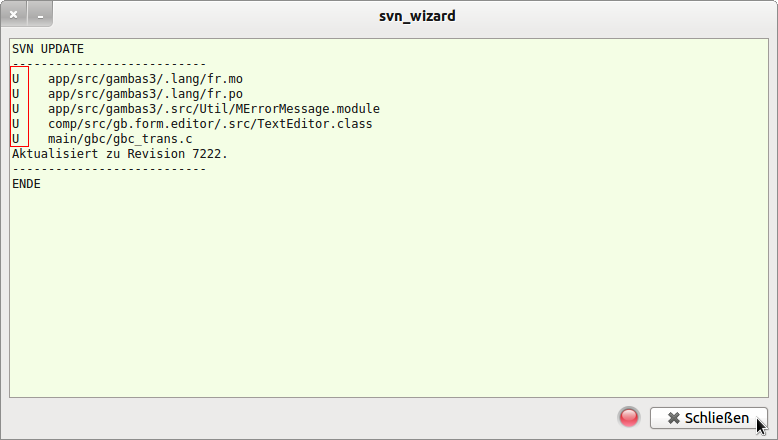The image size is (778, 440).
Task: Click the U status letter beside TextEditor.class
Action: [x=16, y=123]
